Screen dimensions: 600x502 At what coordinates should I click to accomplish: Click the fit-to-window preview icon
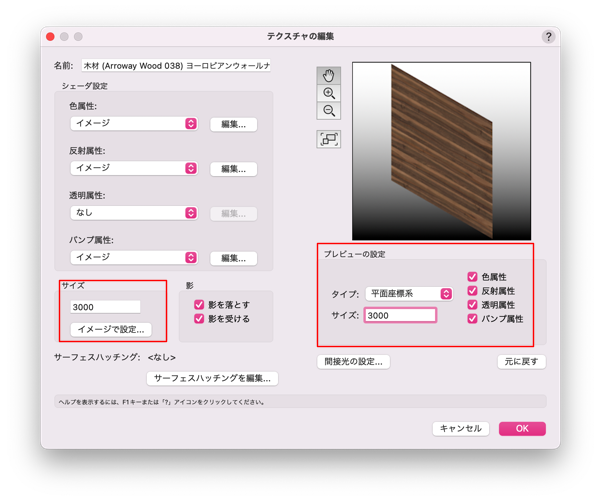coord(328,139)
